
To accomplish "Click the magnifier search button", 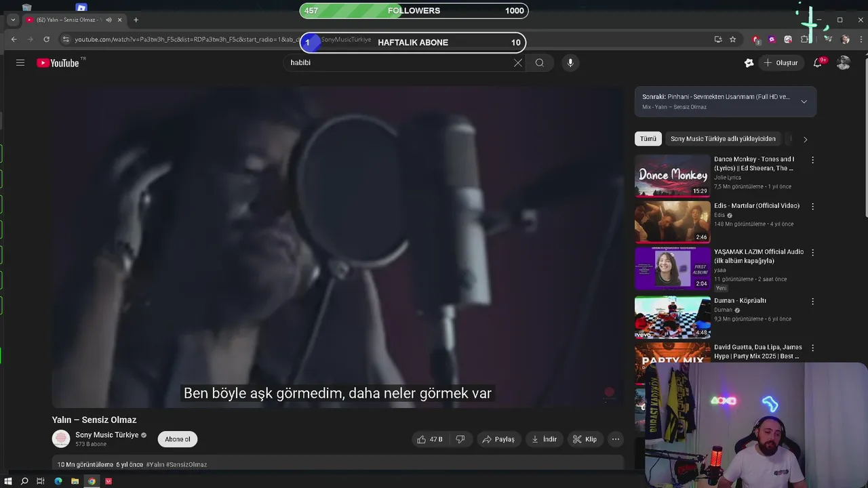I will point(540,62).
